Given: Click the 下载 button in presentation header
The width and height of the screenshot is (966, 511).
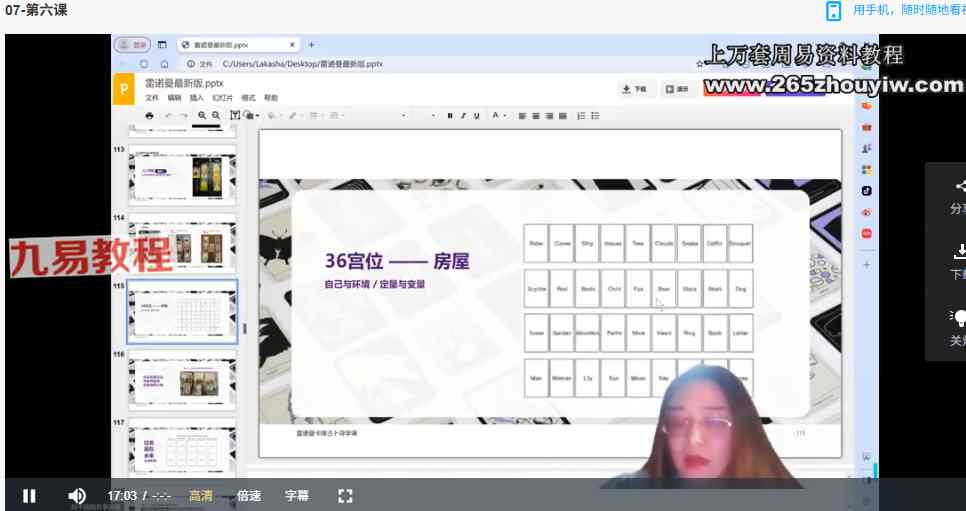Looking at the screenshot, I should (x=634, y=89).
